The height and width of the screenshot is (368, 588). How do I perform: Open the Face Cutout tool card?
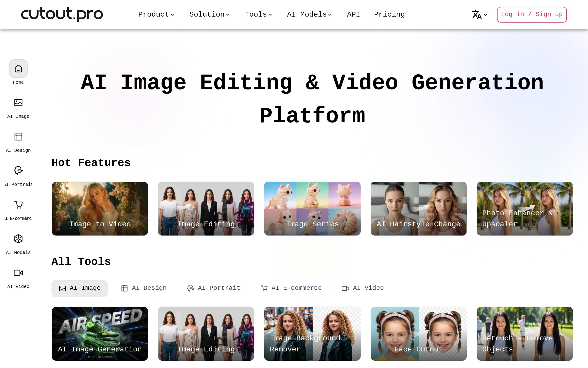(x=419, y=334)
